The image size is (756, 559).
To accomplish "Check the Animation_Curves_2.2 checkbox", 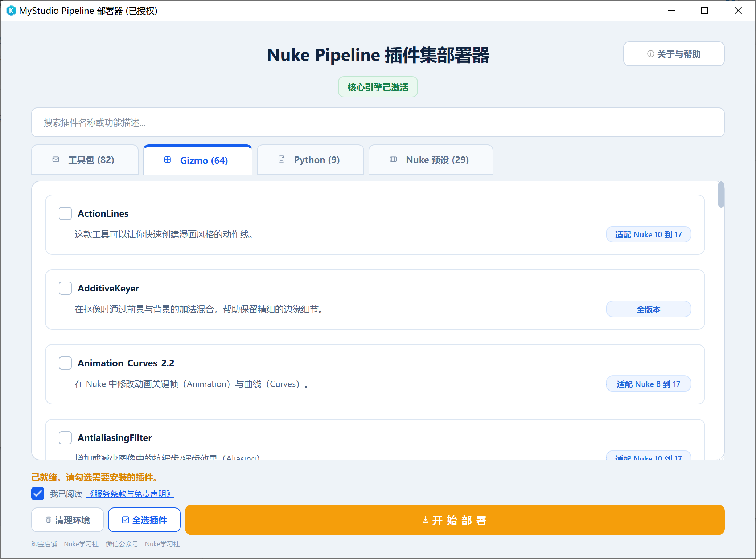I will click(x=65, y=363).
